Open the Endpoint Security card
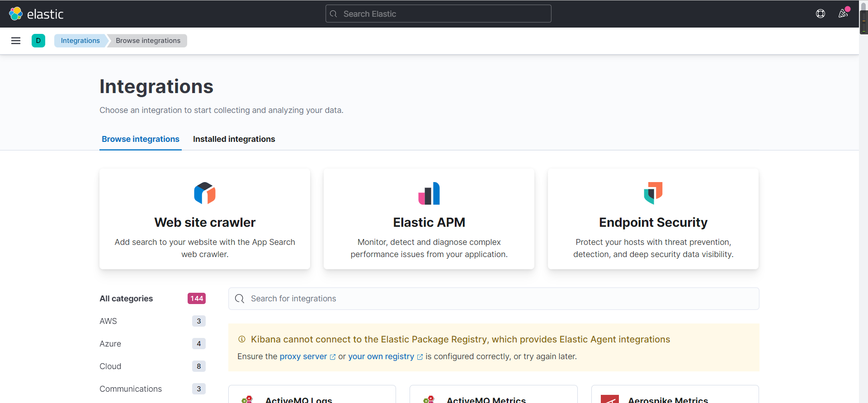Screen dimensions: 868x403 pos(653,219)
